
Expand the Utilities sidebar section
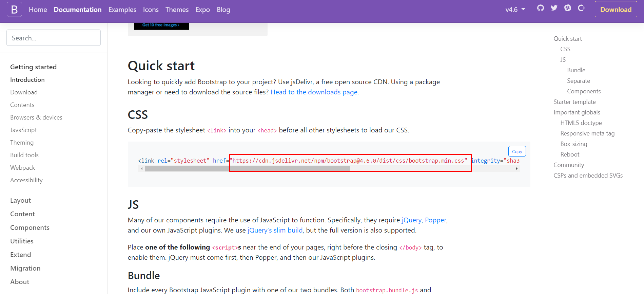pos(22,241)
